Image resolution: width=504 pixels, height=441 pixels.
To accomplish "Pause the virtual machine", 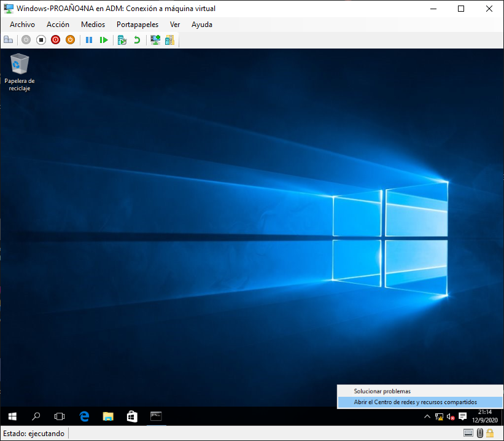I will pos(89,40).
